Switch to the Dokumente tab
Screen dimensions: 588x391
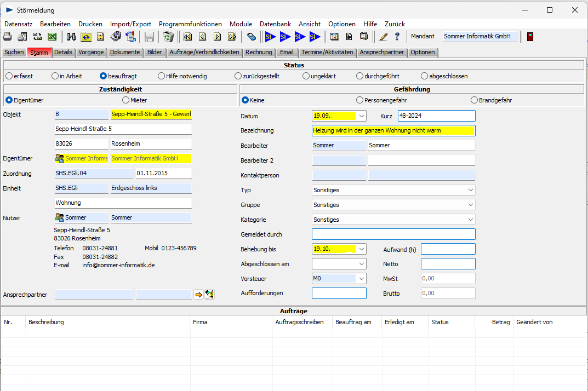(x=126, y=53)
